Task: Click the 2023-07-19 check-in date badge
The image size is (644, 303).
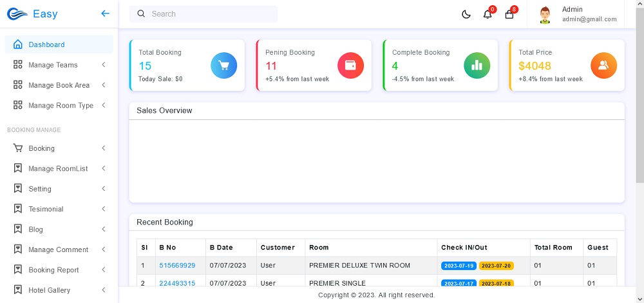Action: (459, 266)
